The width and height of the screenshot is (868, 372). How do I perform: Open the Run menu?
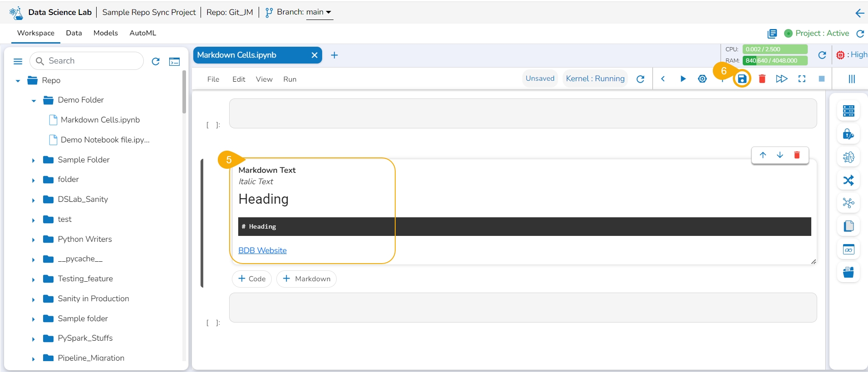click(x=290, y=79)
